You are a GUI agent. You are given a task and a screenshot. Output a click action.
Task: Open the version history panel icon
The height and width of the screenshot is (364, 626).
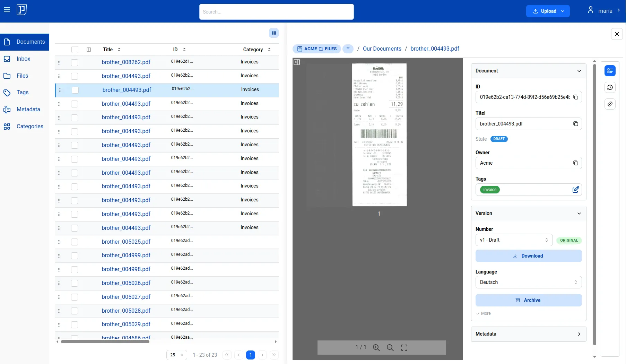[x=610, y=87]
